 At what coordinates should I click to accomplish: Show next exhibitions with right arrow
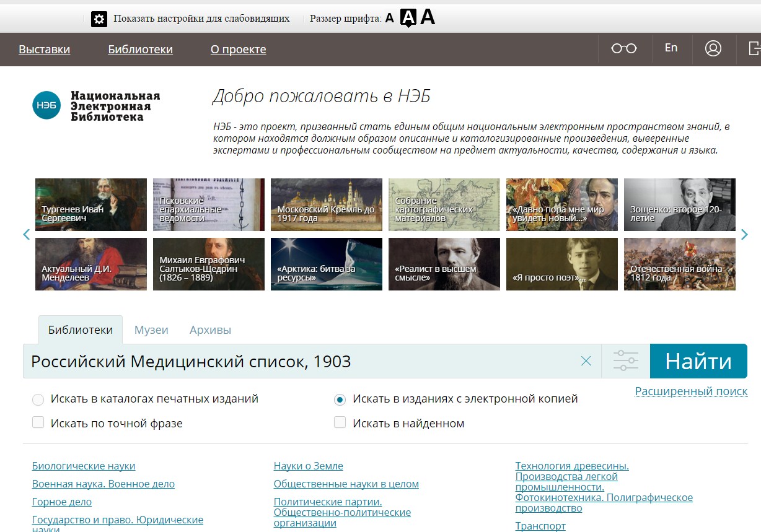pos(744,234)
